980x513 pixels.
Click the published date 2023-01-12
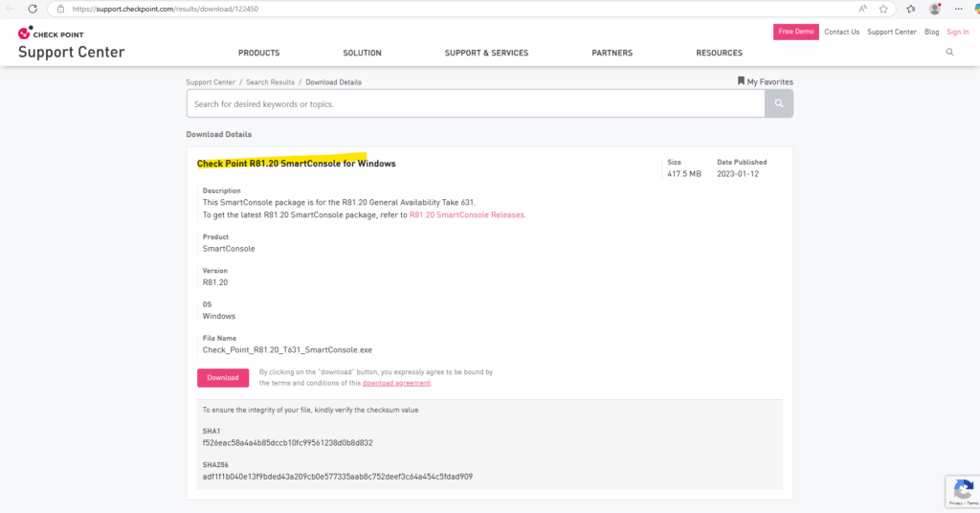click(738, 173)
